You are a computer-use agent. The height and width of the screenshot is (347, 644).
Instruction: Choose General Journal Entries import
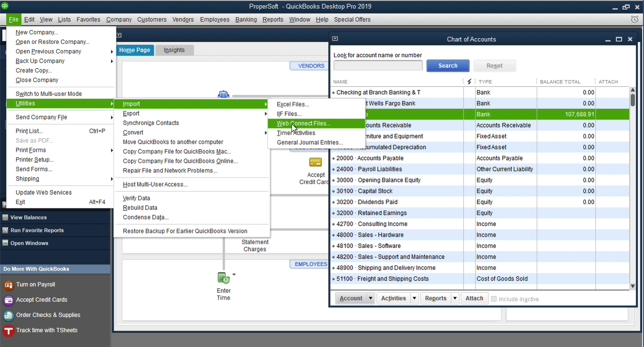click(315, 142)
